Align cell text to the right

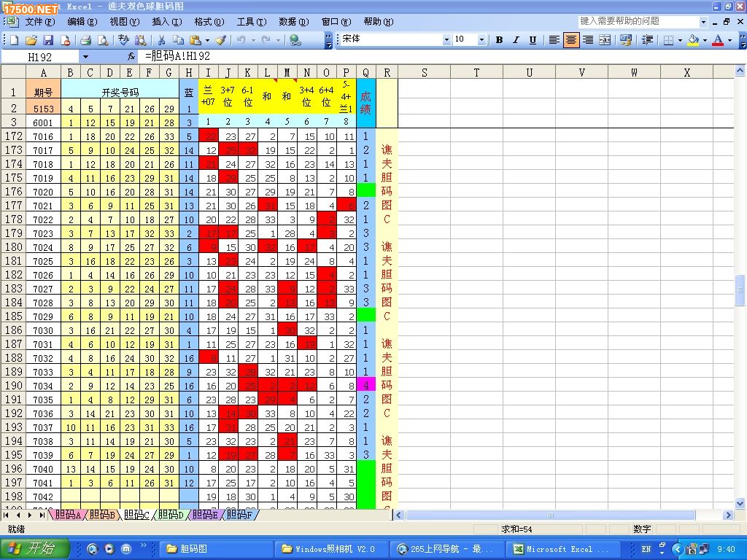pyautogui.click(x=588, y=40)
